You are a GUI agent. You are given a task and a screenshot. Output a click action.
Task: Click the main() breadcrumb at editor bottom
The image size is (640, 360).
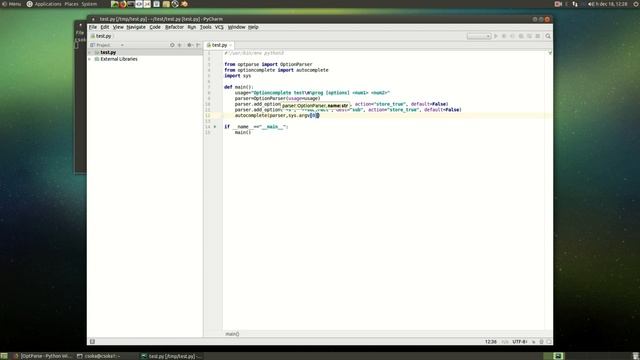pyautogui.click(x=232, y=334)
